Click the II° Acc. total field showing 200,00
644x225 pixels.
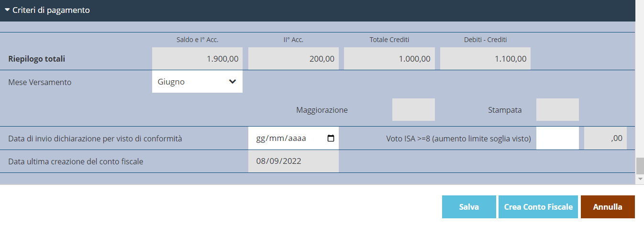point(293,59)
